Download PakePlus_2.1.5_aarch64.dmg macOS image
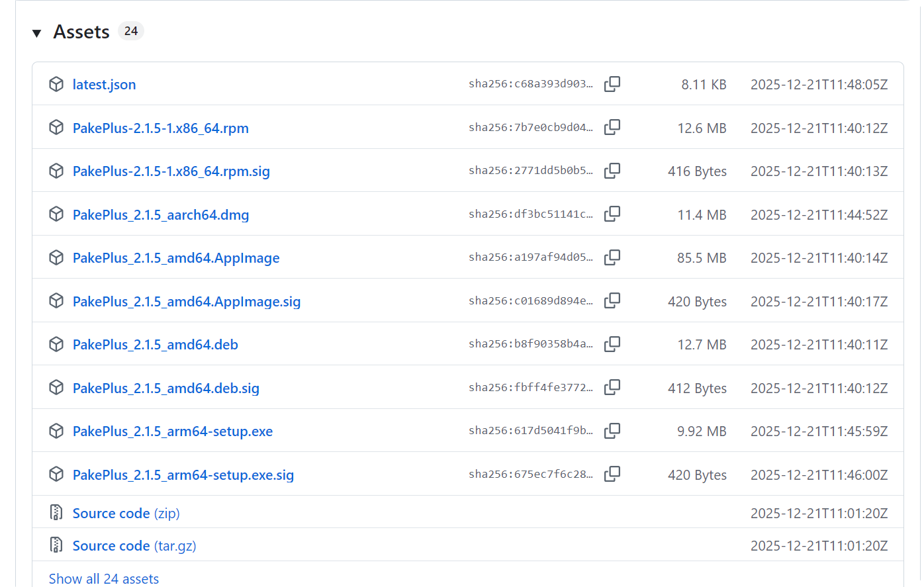The image size is (924, 587). point(161,215)
